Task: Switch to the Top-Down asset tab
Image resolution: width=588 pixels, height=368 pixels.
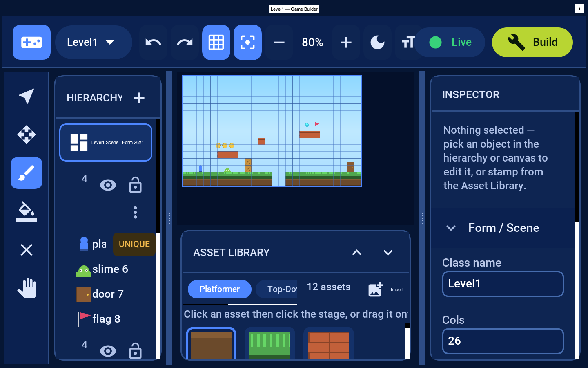Action: (276, 289)
